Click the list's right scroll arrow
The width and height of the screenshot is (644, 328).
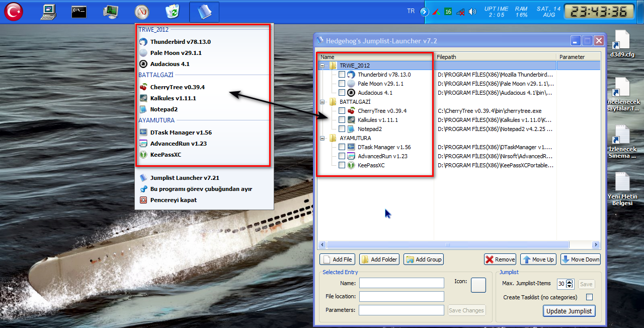pos(596,245)
